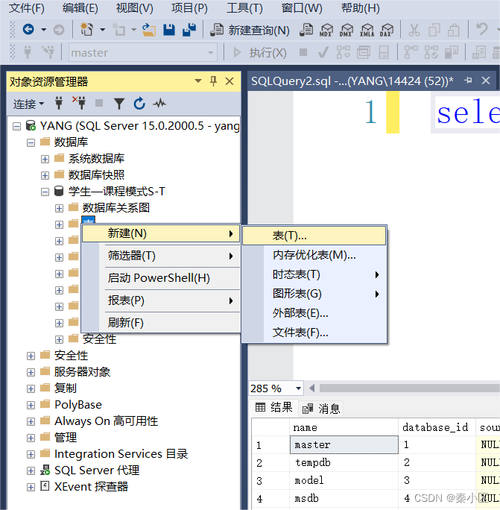Open the master database combo box
Viewport: 500px width, 510px height.
pyautogui.click(x=143, y=53)
